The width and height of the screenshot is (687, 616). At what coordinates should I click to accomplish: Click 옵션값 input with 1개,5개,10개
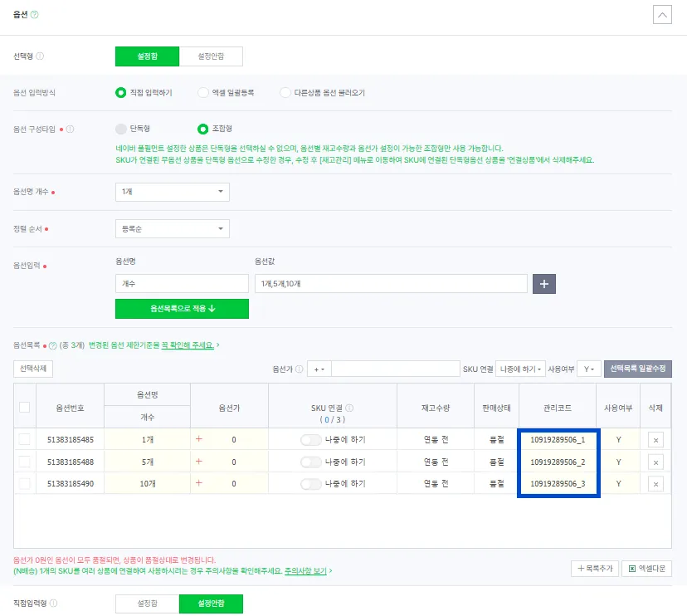[x=391, y=284]
